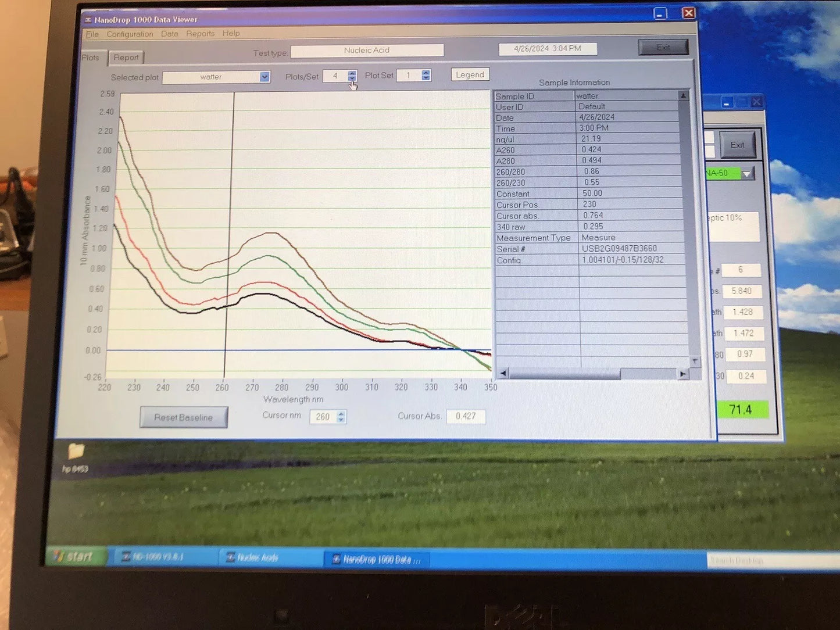Open the Reports menu
840x630 pixels.
201,34
